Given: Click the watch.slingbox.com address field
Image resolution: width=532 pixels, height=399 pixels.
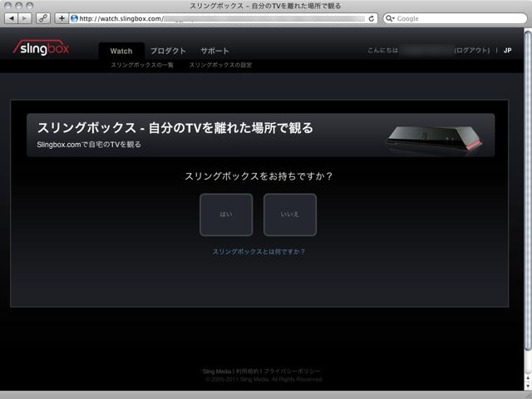Looking at the screenshot, I should pyautogui.click(x=224, y=18).
